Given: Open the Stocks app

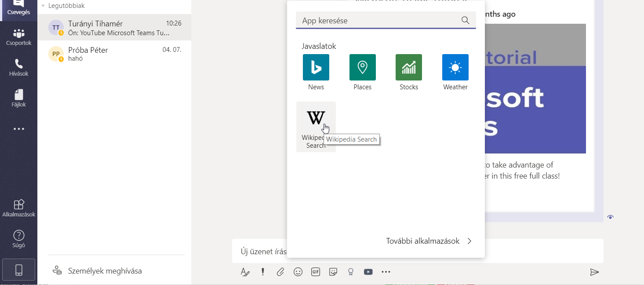Looking at the screenshot, I should 408,67.
